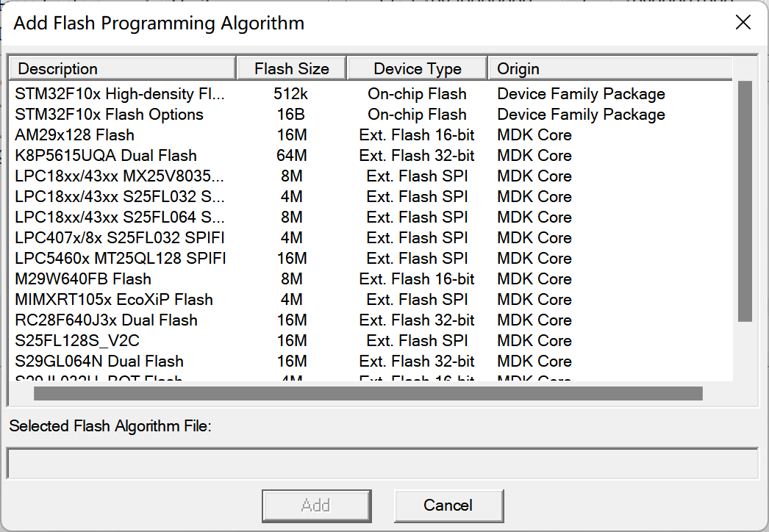Sort the list by Flash Size column
Screen dimensions: 769x532
(x=291, y=68)
